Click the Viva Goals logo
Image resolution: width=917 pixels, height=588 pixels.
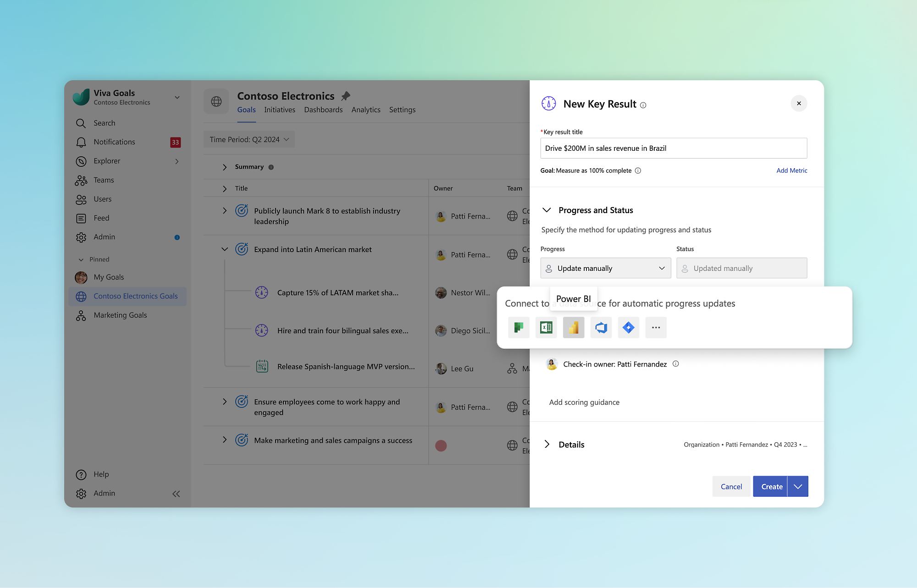tap(82, 97)
